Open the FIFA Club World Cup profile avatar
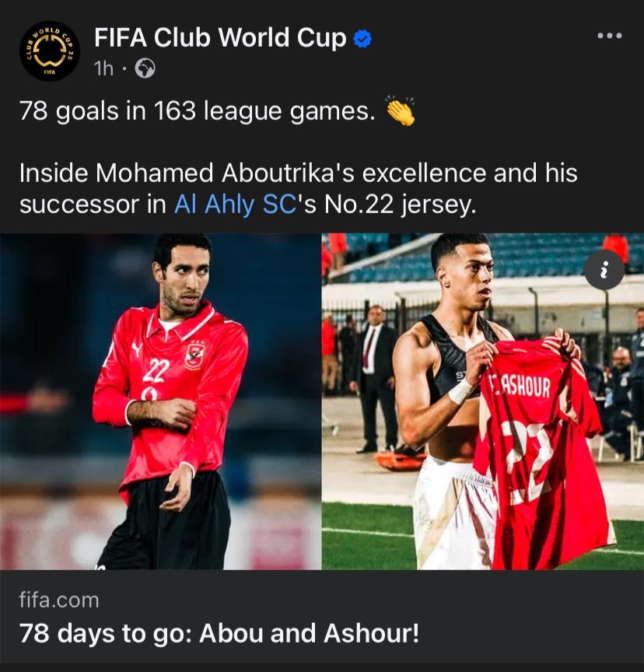Viewport: 644px width, 672px height. point(49,51)
